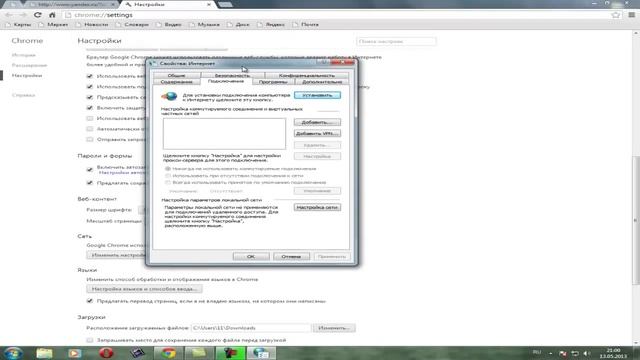Open the Яндекс bookmark
Viewport: 640px width, 360px height.
pos(271,25)
